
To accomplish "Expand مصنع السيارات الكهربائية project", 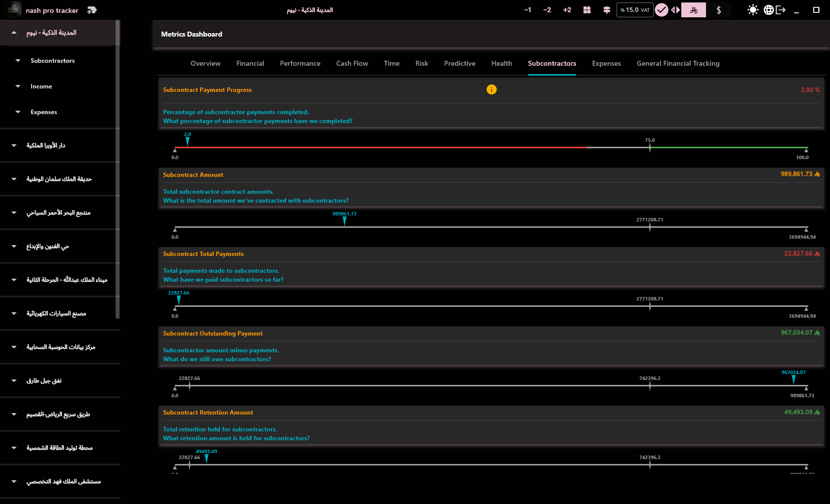I will pos(14,313).
